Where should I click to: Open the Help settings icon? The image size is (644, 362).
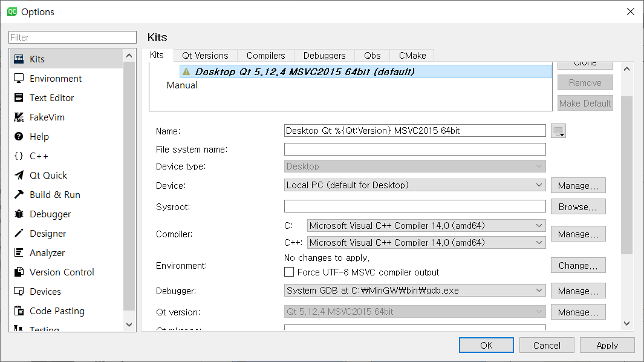click(19, 137)
